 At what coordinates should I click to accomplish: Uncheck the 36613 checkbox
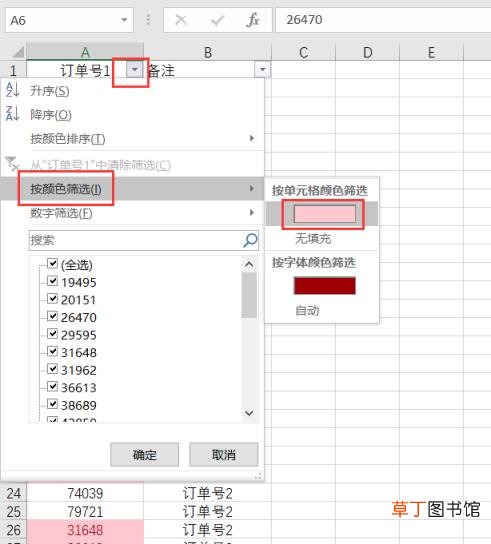point(52,386)
